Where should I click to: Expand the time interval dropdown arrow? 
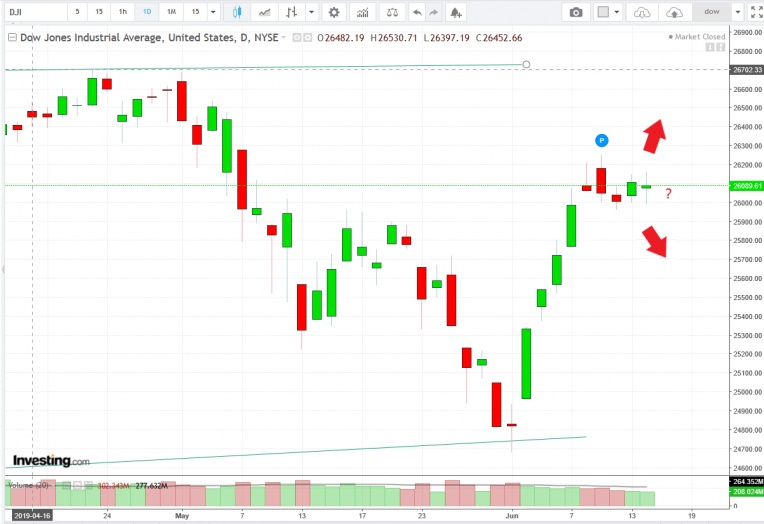213,12
